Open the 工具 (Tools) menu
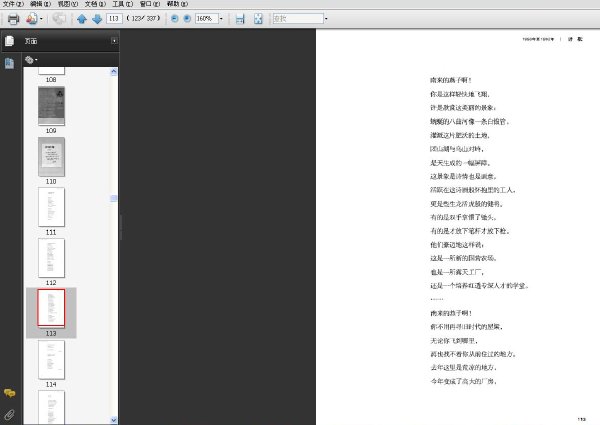600x425 pixels. [x=122, y=4]
